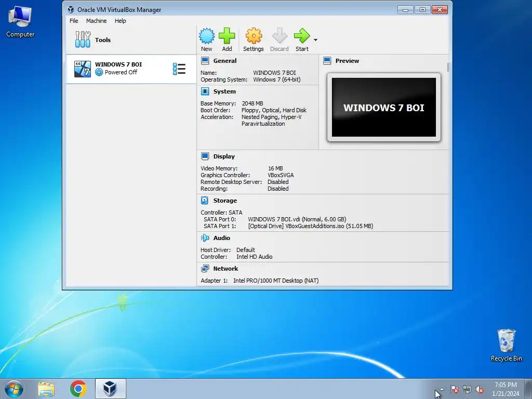The width and height of the screenshot is (532, 399).
Task: Click the Intel HD Audio controller value
Action: point(254,257)
